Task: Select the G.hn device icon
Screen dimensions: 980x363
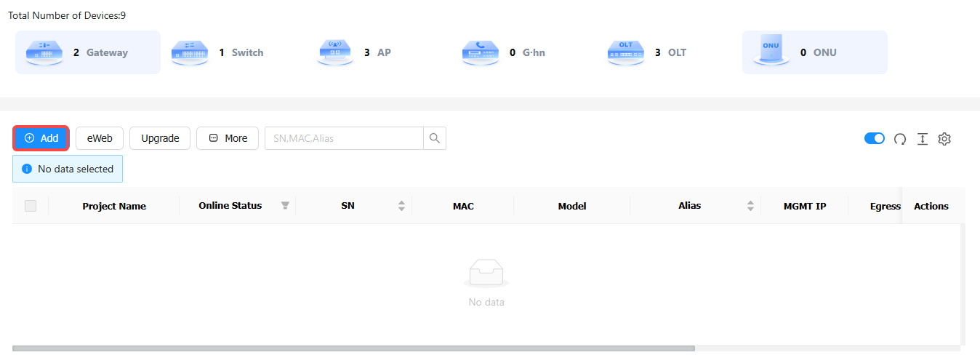Action: [481, 52]
